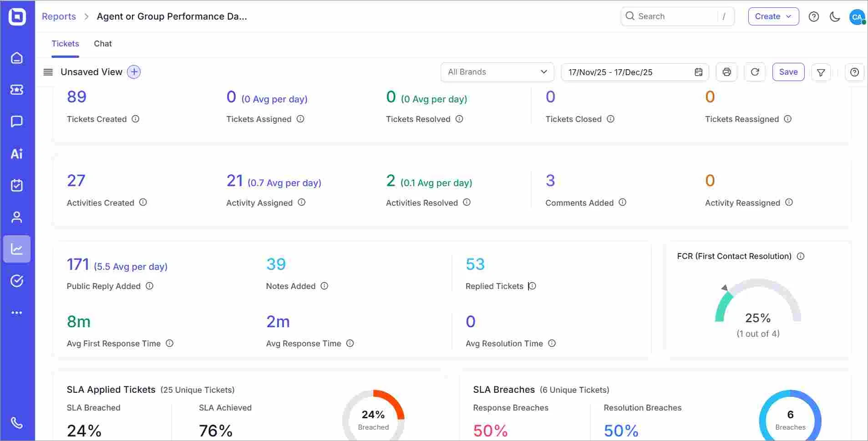Click the 171 Public Reply Added value
The image size is (868, 441).
coord(78,264)
